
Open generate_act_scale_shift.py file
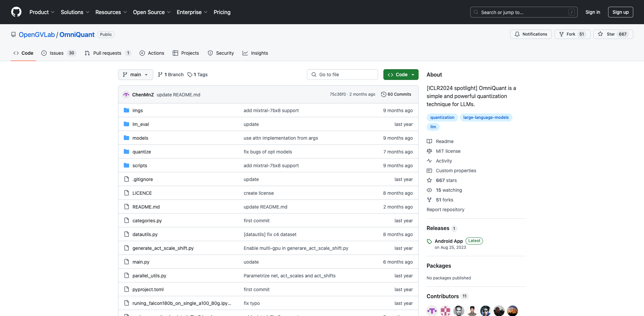tap(163, 248)
